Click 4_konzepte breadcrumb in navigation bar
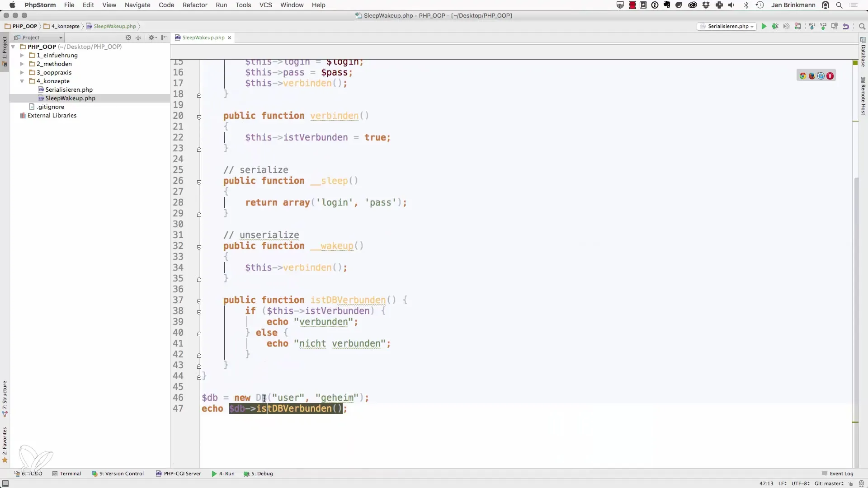 click(x=62, y=26)
